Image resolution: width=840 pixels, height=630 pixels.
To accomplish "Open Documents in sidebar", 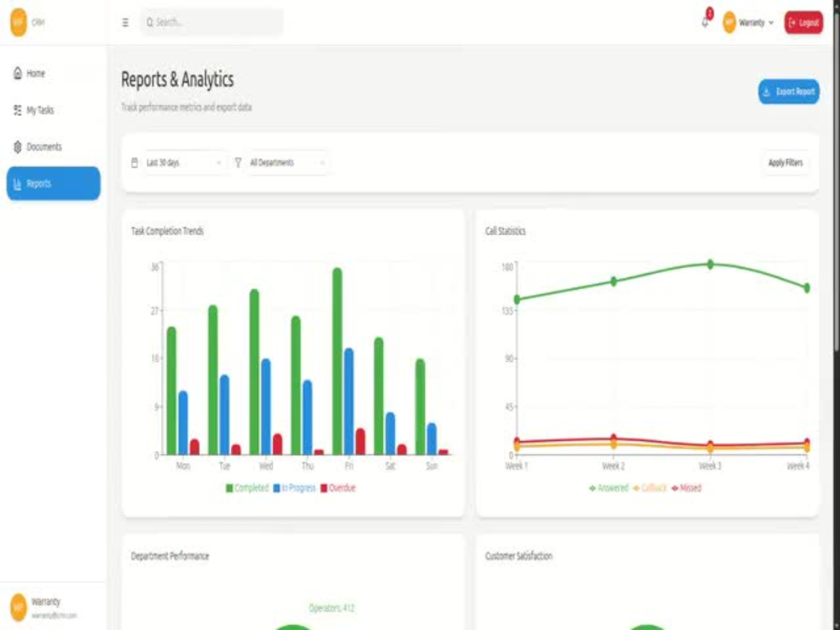I will pos(53,147).
